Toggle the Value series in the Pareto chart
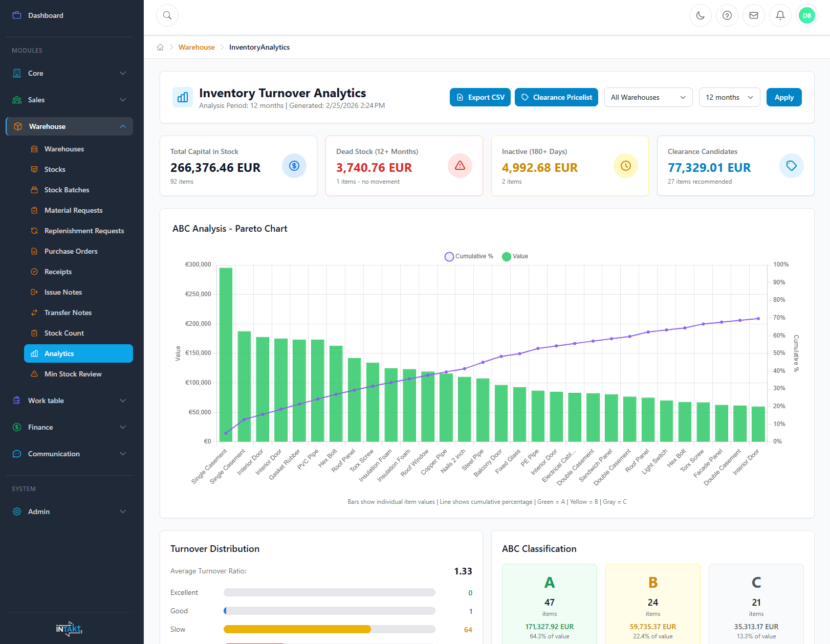This screenshot has height=644, width=830. [x=515, y=256]
